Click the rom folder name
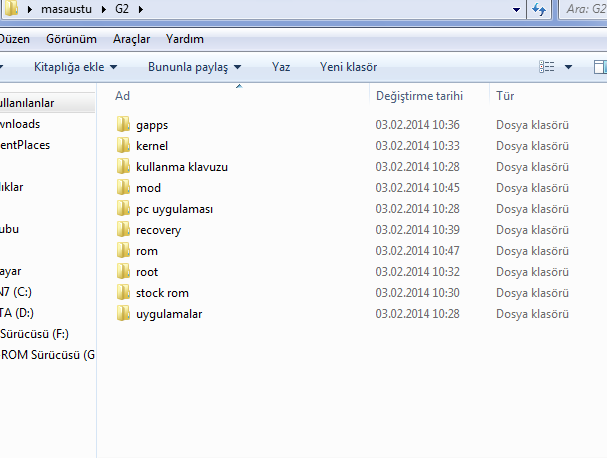The height and width of the screenshot is (458, 607). click(147, 251)
